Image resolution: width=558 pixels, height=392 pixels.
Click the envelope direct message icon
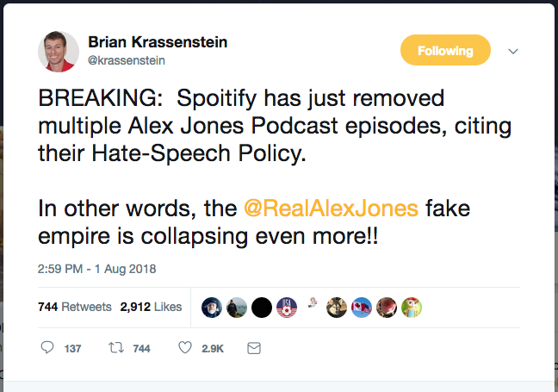coord(253,348)
